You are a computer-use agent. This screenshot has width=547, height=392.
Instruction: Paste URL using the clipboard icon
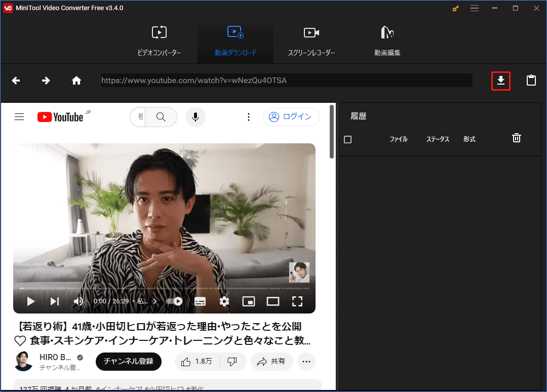pyautogui.click(x=531, y=80)
